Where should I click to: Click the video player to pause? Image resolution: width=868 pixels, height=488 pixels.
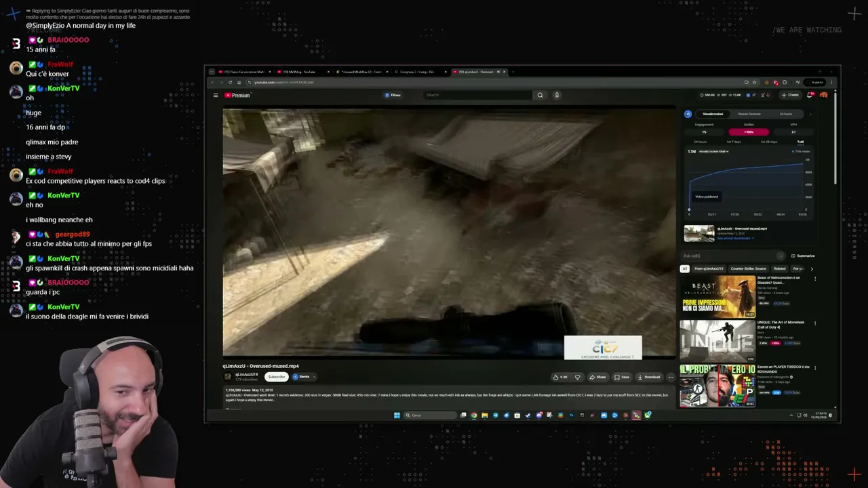point(450,232)
